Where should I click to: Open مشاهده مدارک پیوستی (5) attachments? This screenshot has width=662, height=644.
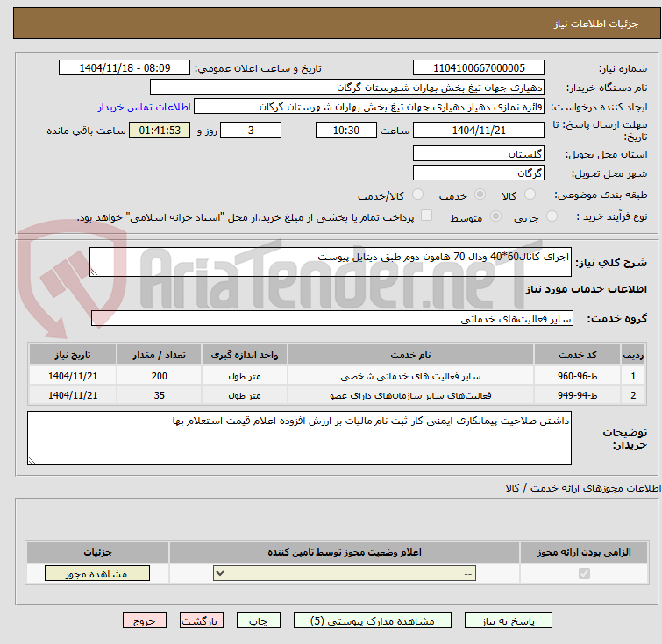pyautogui.click(x=373, y=621)
